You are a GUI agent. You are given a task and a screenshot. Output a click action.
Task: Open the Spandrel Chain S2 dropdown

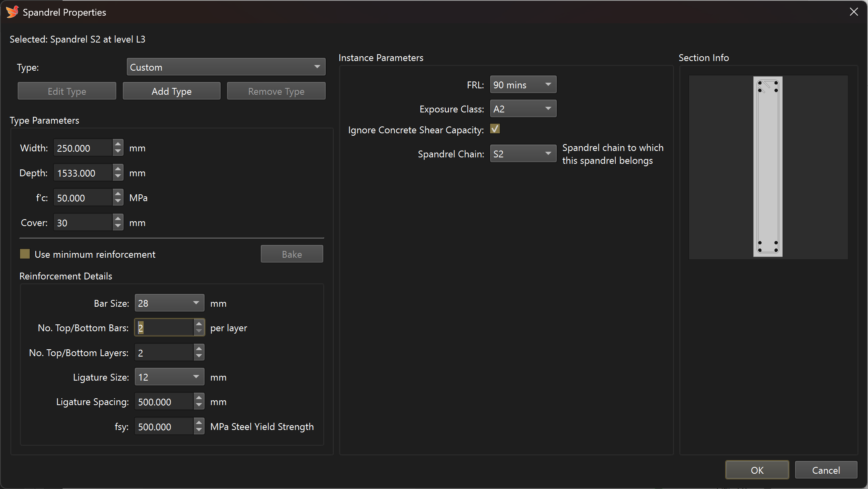click(x=523, y=154)
